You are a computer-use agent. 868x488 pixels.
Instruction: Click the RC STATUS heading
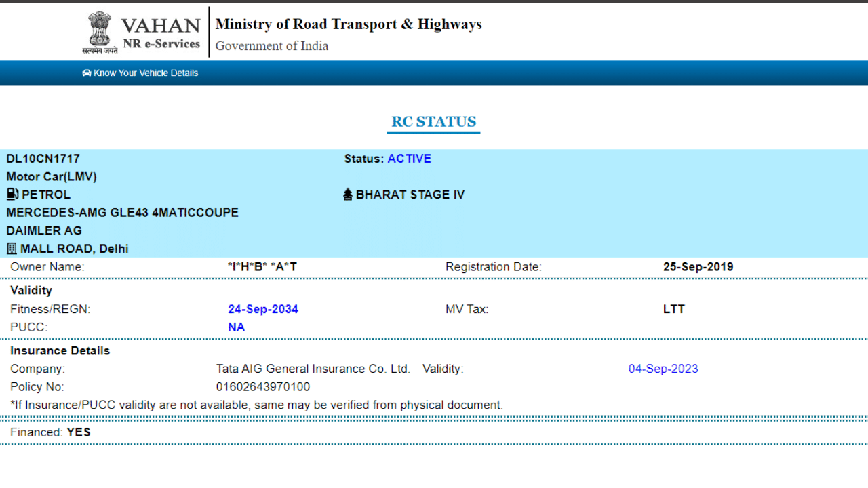coord(434,122)
